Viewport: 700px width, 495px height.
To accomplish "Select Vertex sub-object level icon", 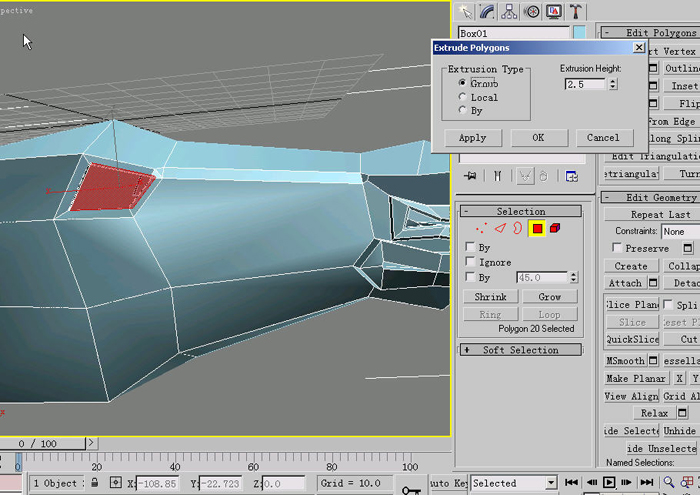I will pyautogui.click(x=481, y=229).
